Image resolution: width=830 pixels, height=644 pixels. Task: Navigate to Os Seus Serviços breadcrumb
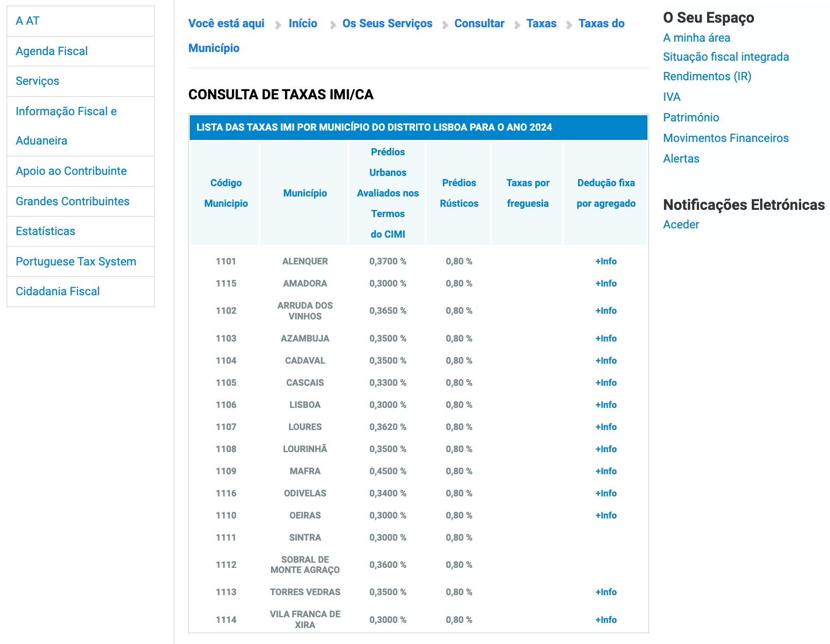pos(387,23)
